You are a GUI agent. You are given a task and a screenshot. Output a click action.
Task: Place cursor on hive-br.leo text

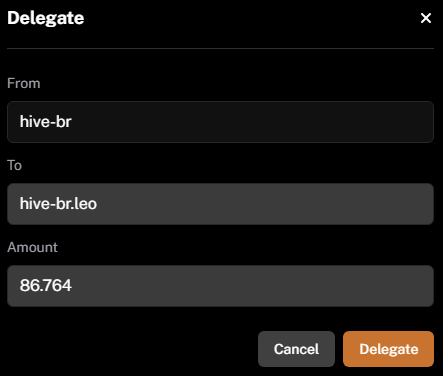58,203
